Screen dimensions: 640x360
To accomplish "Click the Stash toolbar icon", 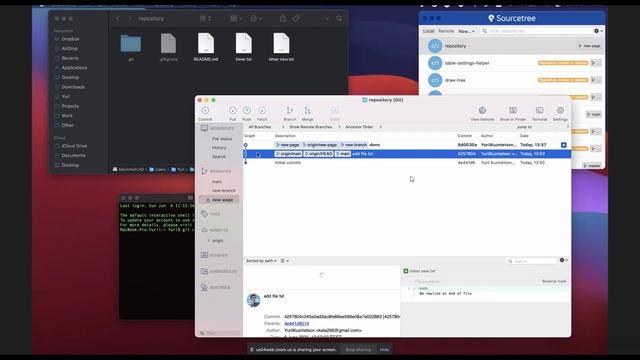I will click(x=335, y=111).
